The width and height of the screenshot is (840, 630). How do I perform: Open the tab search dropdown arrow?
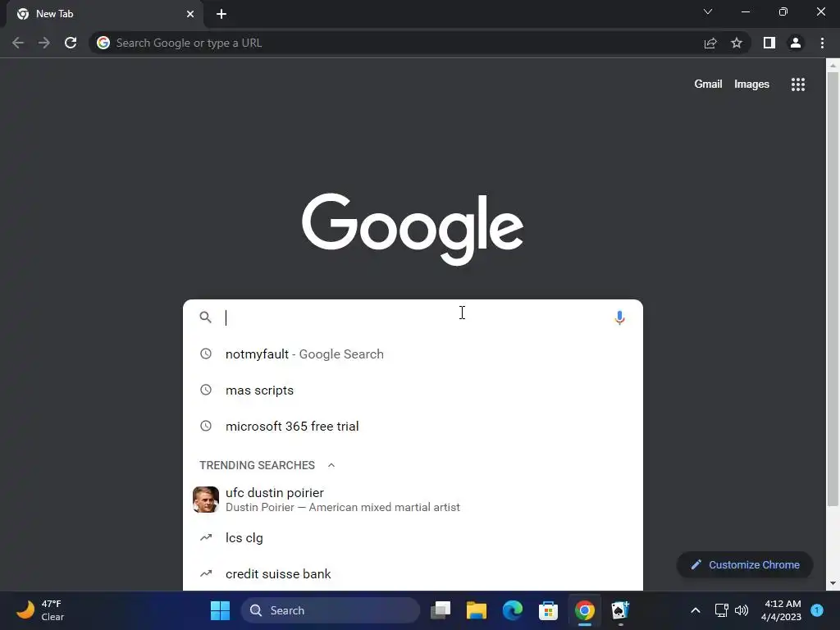[708, 11]
